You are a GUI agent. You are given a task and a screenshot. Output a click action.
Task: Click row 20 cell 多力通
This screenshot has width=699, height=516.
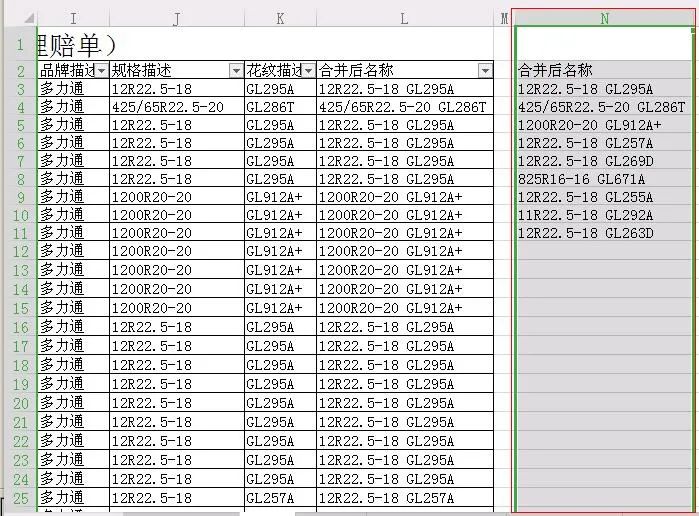point(73,403)
